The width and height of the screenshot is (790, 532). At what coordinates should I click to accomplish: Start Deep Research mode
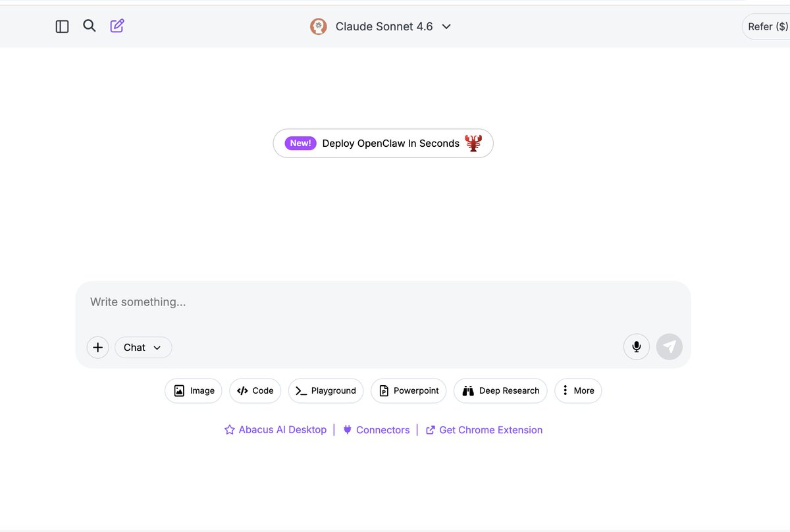(500, 390)
